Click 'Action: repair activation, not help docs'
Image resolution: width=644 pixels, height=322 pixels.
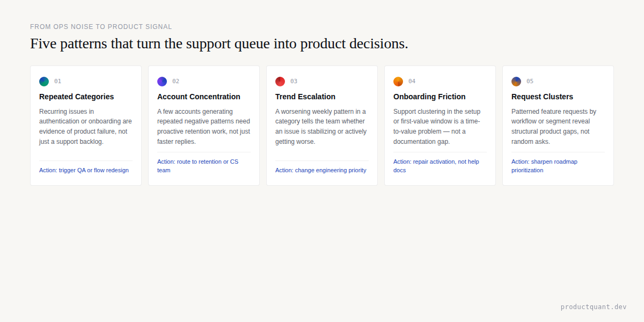tap(436, 166)
